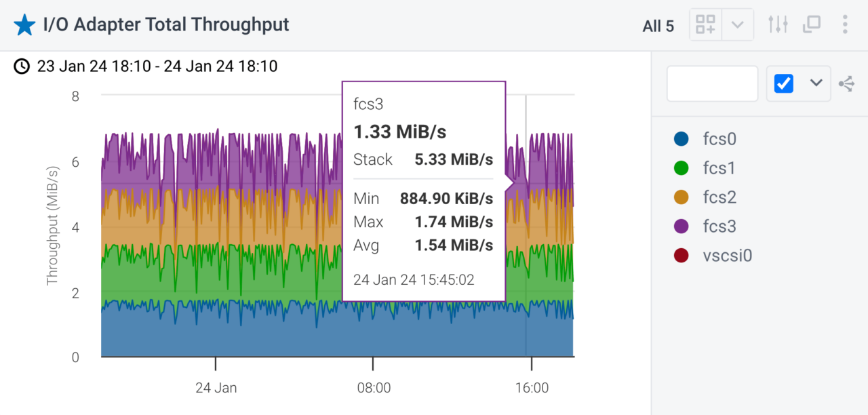Click the legend search input field
Screen dimensions: 868x415
click(712, 84)
